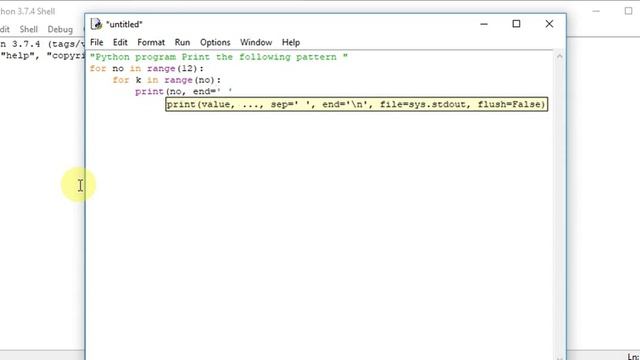Place cursor at end of print(no, end=' ' line

tap(233, 91)
